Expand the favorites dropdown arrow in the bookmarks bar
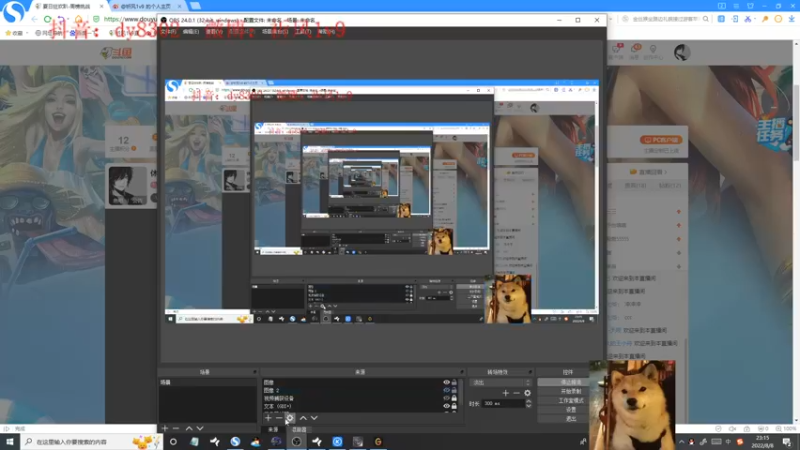800x450 pixels. [x=27, y=33]
